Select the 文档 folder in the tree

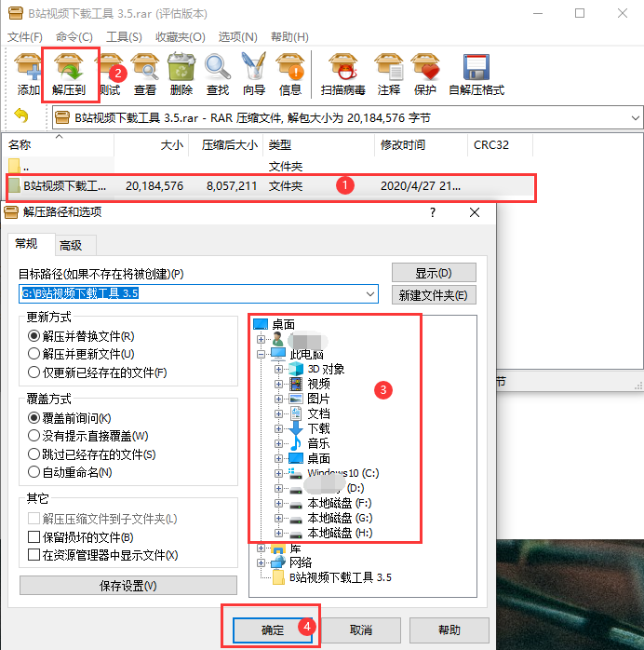click(318, 413)
